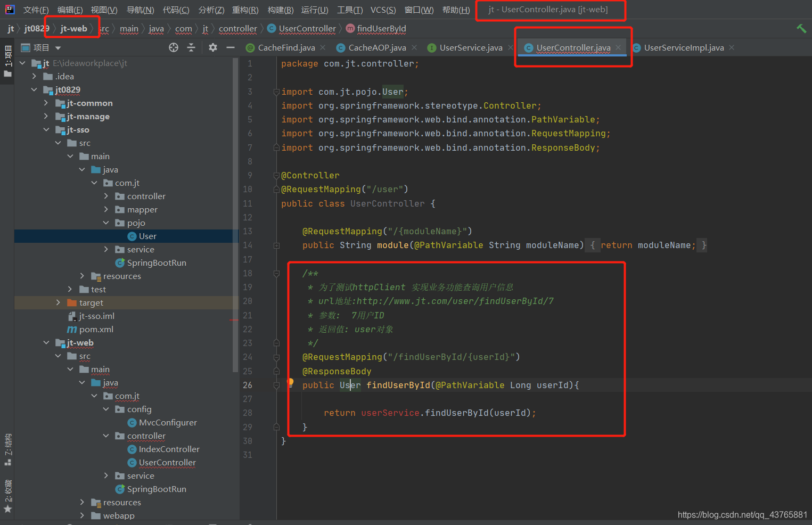812x525 pixels.
Task: Click userService reference on line 28
Action: (x=390, y=413)
